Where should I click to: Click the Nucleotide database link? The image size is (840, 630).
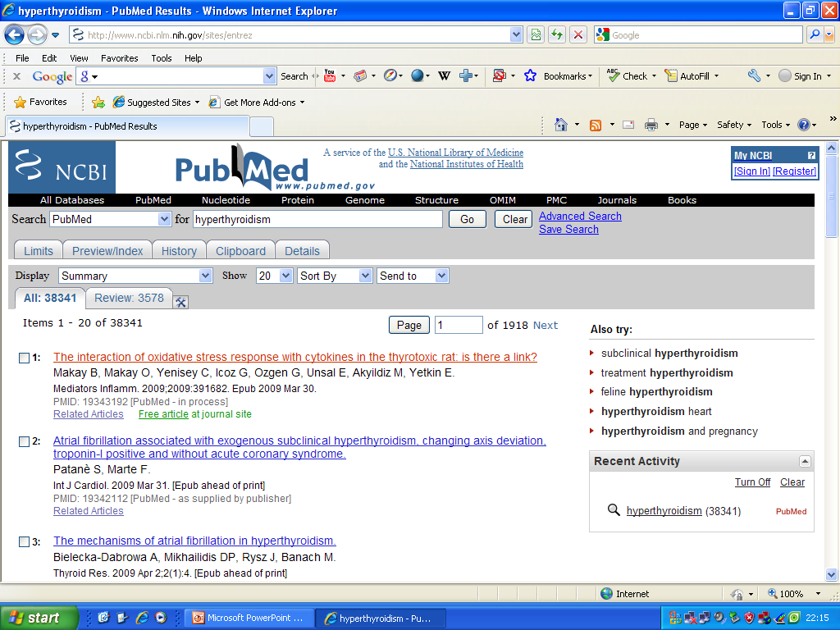point(226,200)
